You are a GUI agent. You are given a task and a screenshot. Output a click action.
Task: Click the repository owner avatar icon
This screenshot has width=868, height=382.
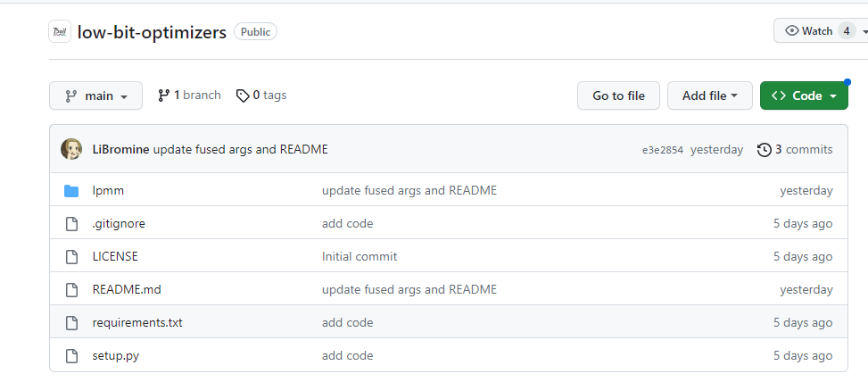pos(60,31)
